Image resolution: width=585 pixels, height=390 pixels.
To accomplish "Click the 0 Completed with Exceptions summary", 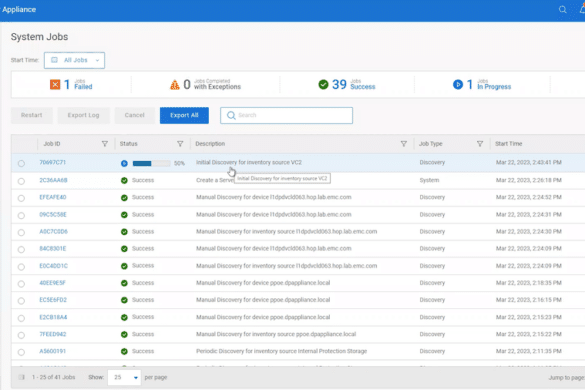I will 205,85.
